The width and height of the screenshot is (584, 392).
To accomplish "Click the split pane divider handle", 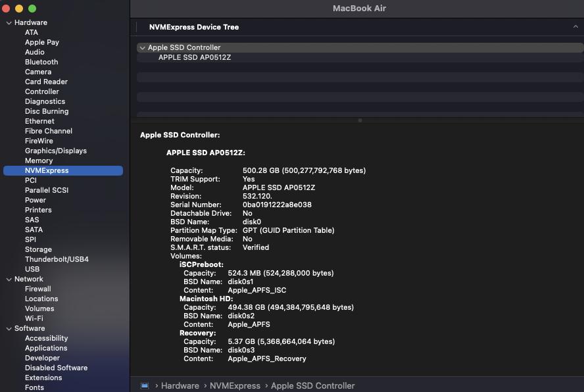I will (360, 120).
